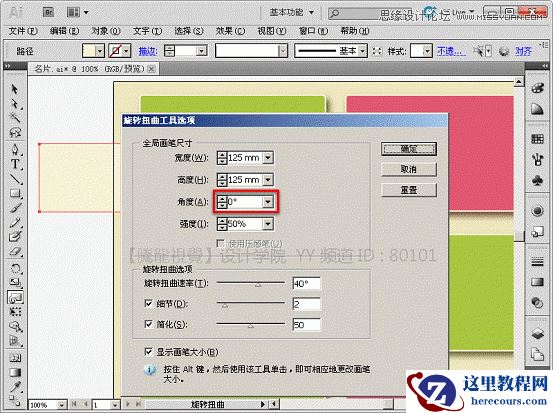Select the Twirl warp tool
This screenshot has width=553, height=413.
[x=15, y=297]
